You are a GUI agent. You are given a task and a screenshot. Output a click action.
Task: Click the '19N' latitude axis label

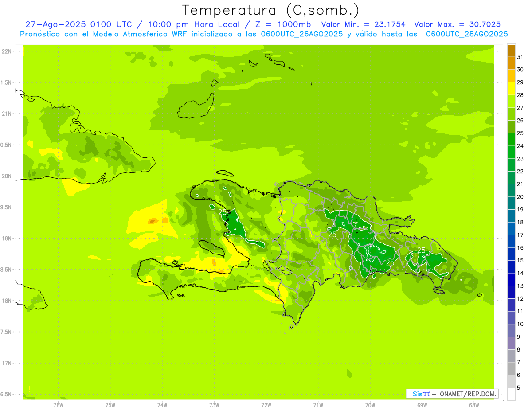[x=7, y=239]
